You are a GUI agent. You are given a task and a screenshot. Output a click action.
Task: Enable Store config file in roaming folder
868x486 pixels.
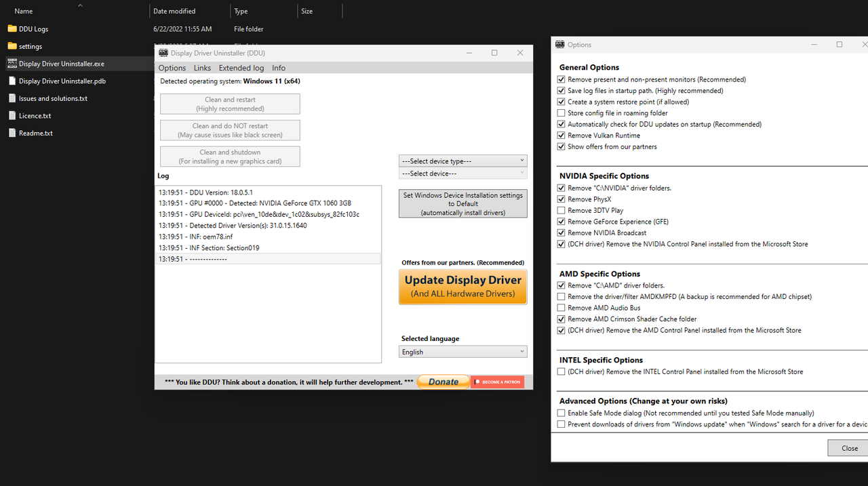[561, 113]
